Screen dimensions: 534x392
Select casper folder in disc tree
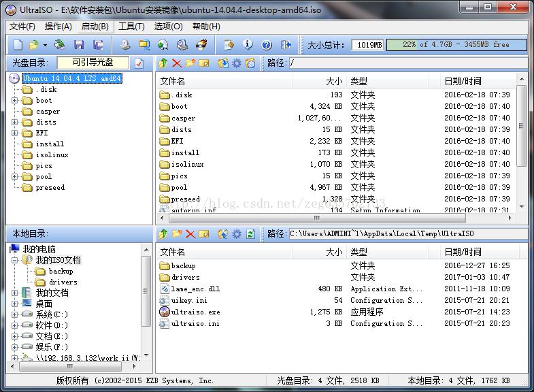coord(48,112)
